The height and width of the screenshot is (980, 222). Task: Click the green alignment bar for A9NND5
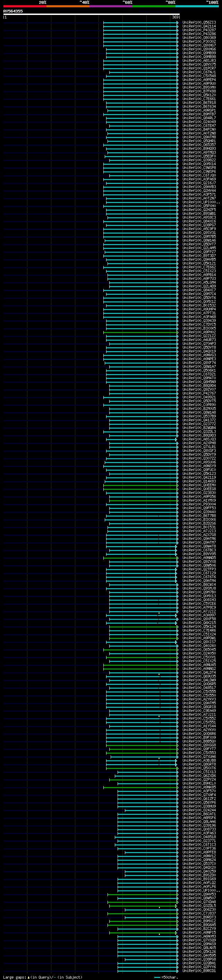pos(141,558)
